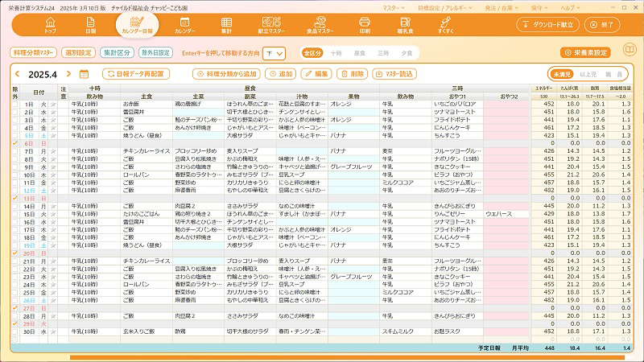This screenshot has width=644, height=362.
Task: Click the 料理分類から追加 button
Action: (226, 74)
